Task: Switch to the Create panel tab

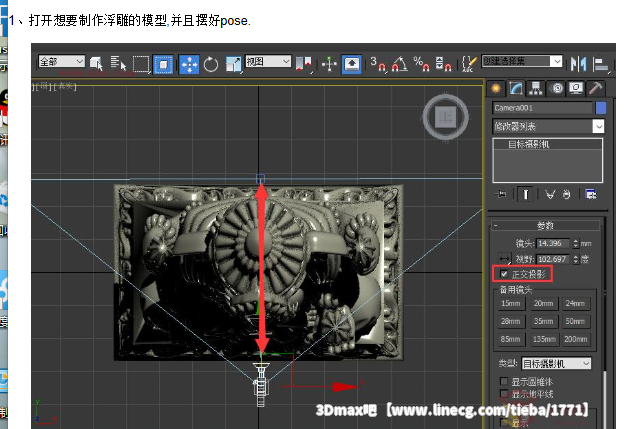Action: click(x=496, y=88)
